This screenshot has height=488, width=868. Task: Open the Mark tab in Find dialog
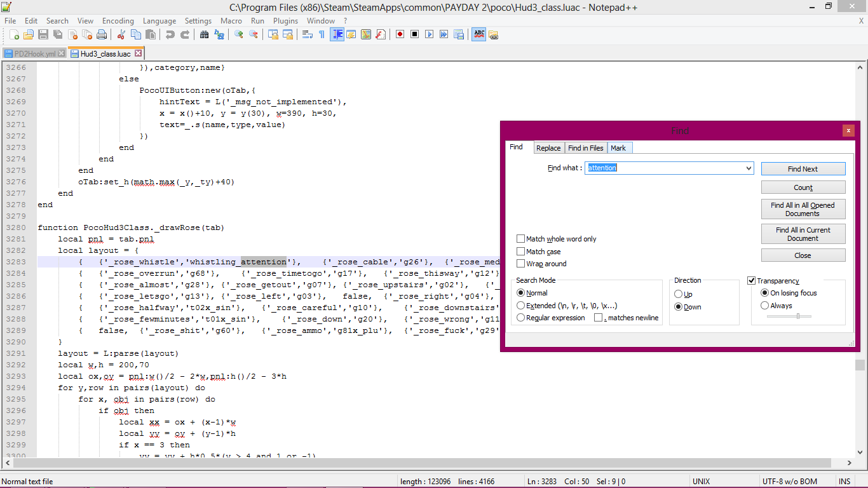[x=618, y=148]
